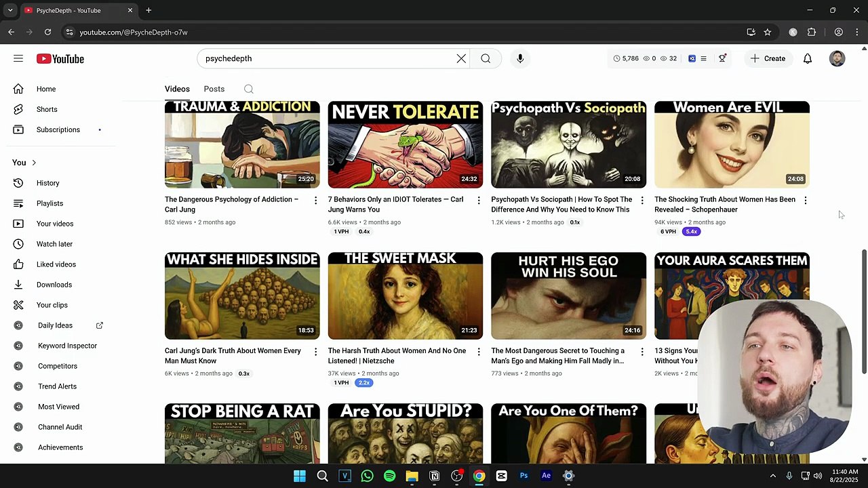Go to the YouTube logo home

[60, 59]
